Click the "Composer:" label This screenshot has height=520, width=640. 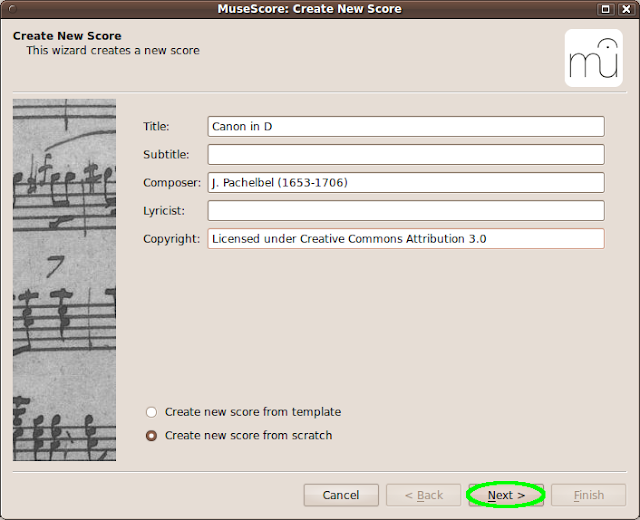click(x=172, y=183)
